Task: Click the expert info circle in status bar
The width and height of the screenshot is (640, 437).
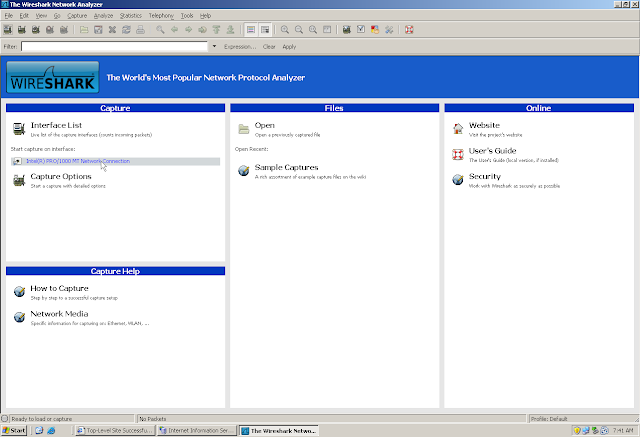Action: (4, 419)
